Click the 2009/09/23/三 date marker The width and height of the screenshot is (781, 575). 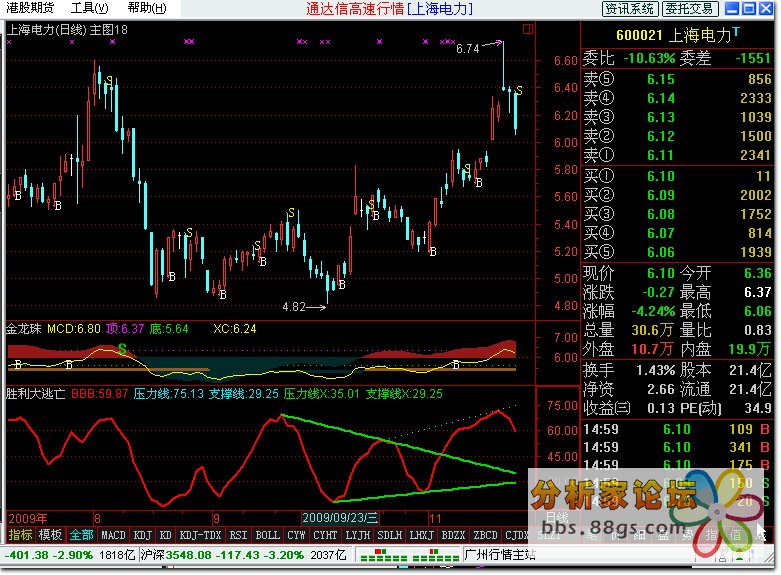(340, 518)
